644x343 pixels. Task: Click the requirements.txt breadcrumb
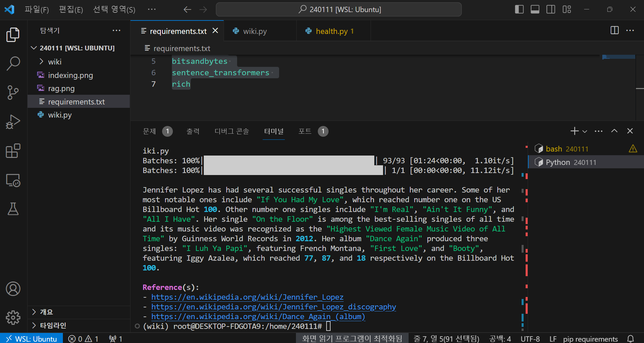pos(178,48)
